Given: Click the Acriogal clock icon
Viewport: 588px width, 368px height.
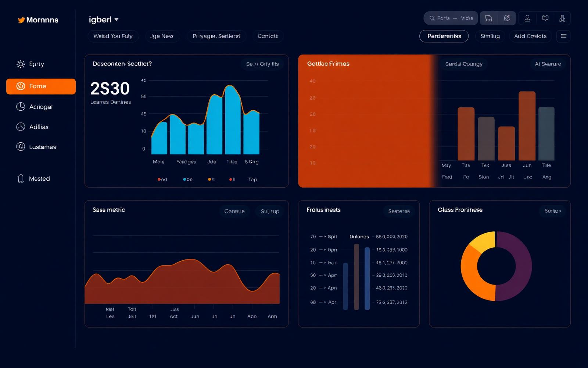Looking at the screenshot, I should (x=21, y=107).
